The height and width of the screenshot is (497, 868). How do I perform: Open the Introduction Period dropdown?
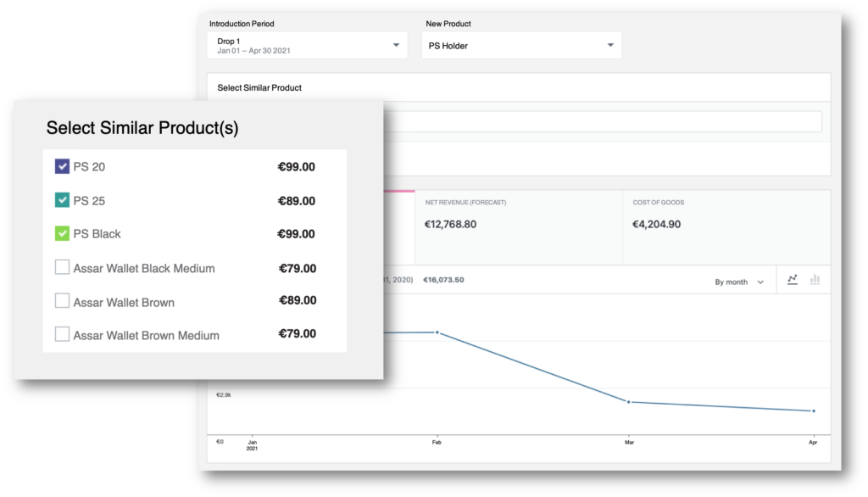(307, 46)
